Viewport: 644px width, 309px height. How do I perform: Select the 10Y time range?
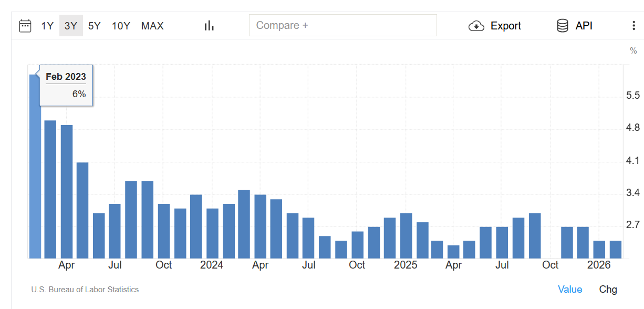[121, 26]
